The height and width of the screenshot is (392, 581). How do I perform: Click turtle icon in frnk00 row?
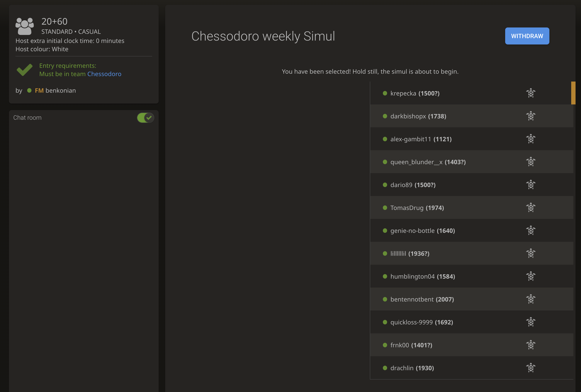(530, 345)
